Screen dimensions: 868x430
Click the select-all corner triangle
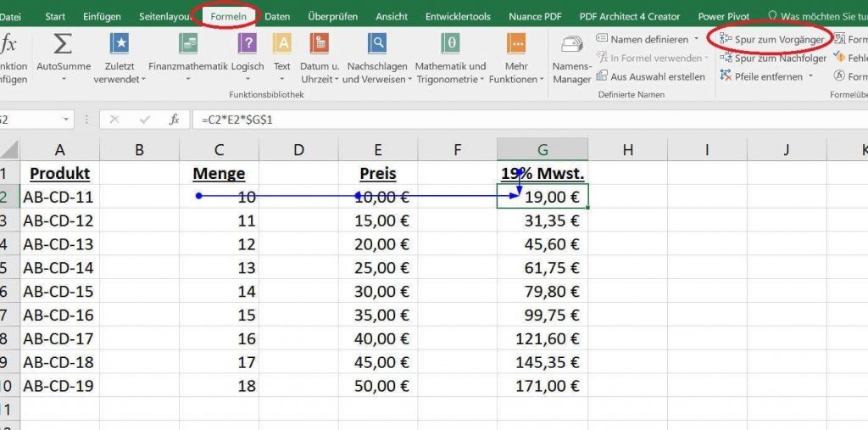click(x=9, y=149)
